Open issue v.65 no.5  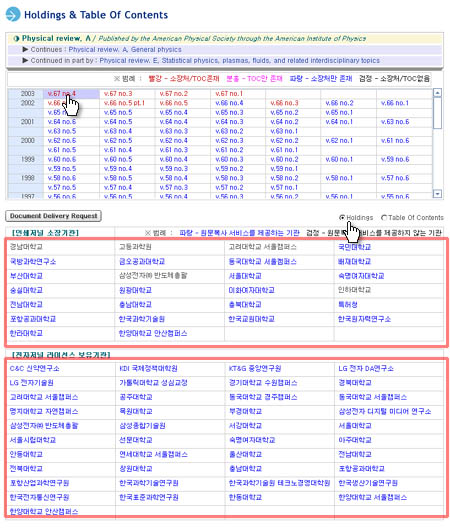click(118, 112)
